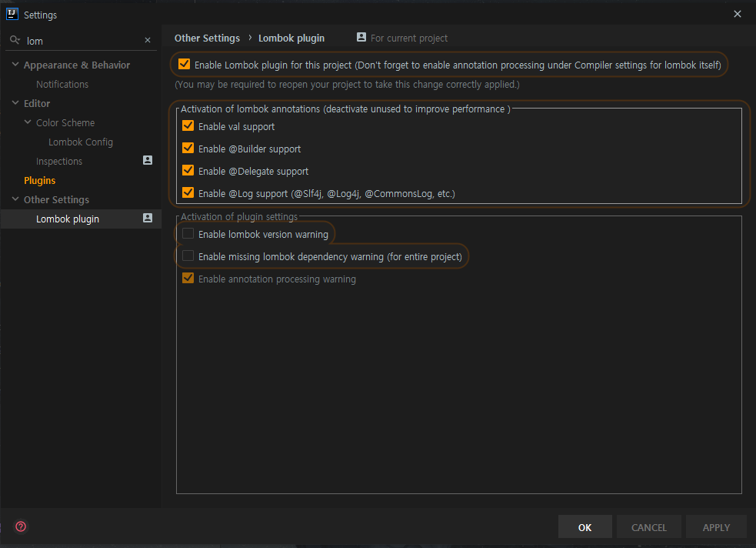Collapse Other Settings tree node
This screenshot has height=548, width=756.
[x=15, y=199]
